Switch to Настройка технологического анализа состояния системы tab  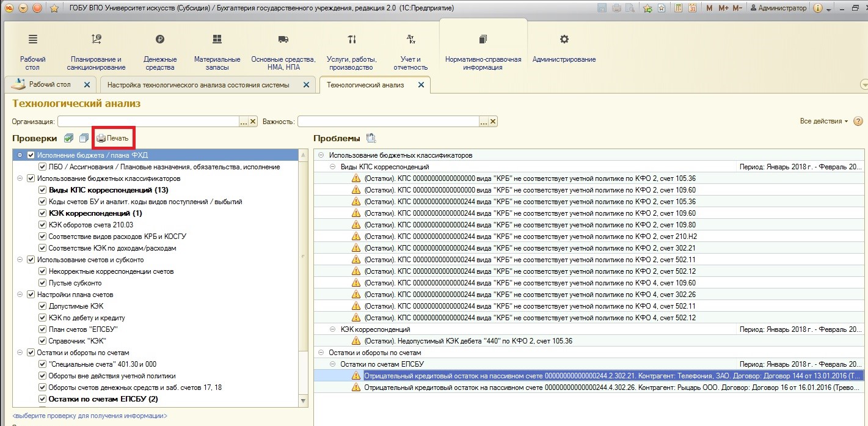[x=198, y=85]
